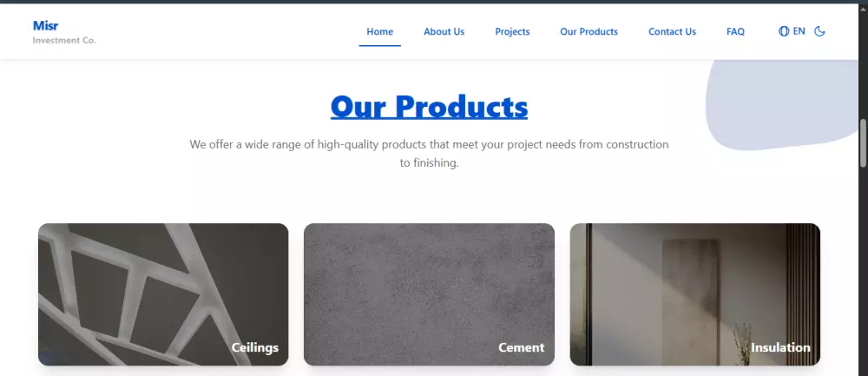Open the Cement product card
868x376 pixels.
[429, 294]
